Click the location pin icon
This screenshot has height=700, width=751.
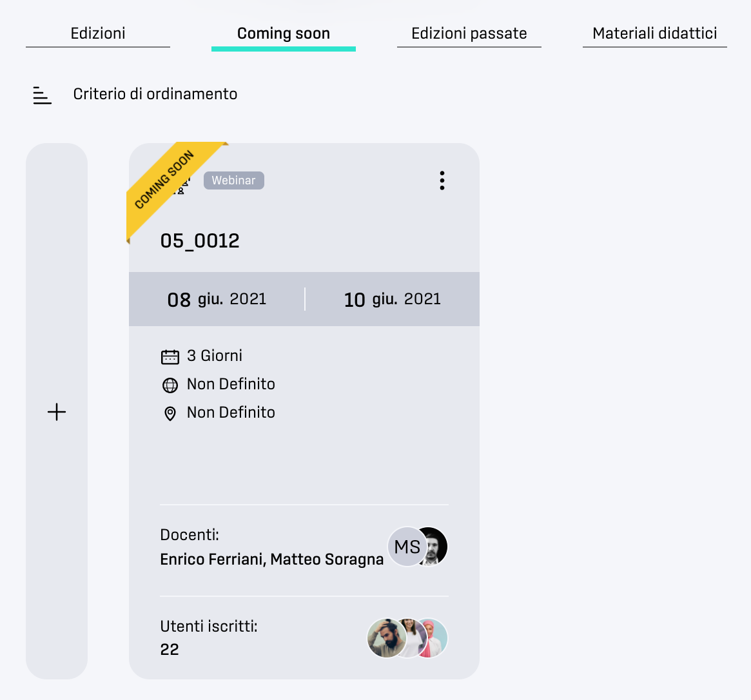point(170,414)
